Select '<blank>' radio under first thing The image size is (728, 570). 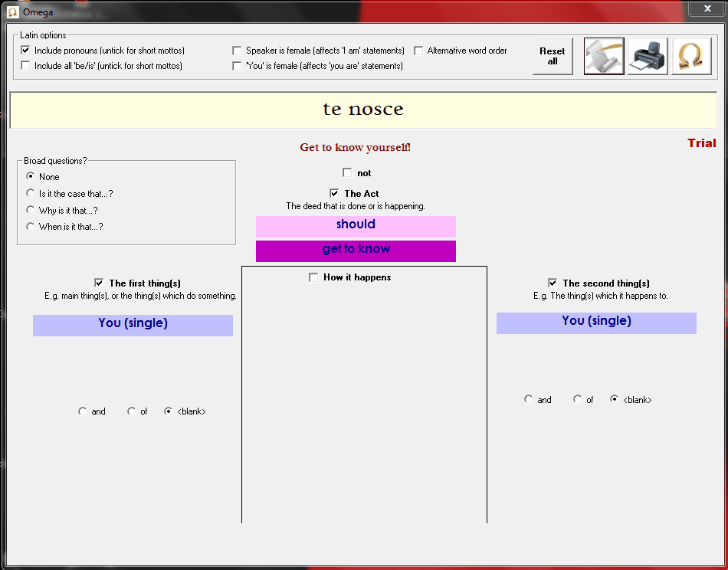168,411
